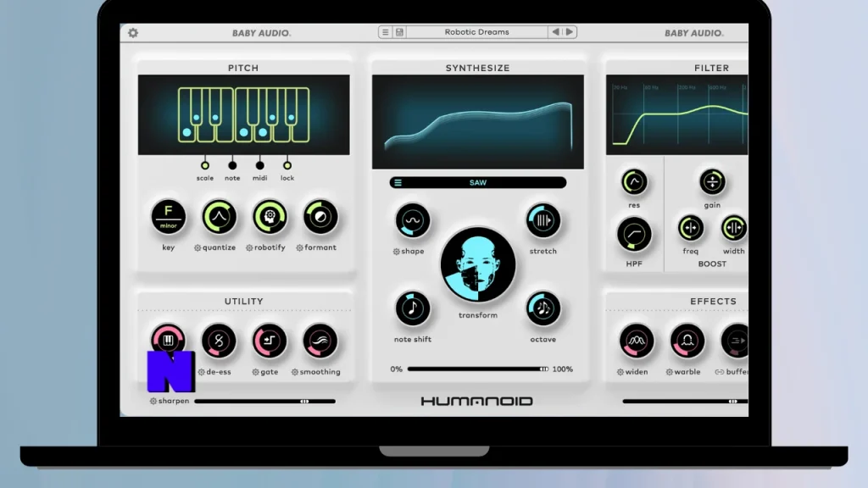The height and width of the screenshot is (488, 868).
Task: Click the synthesize mix slider 0% to 100%
Action: coord(478,369)
